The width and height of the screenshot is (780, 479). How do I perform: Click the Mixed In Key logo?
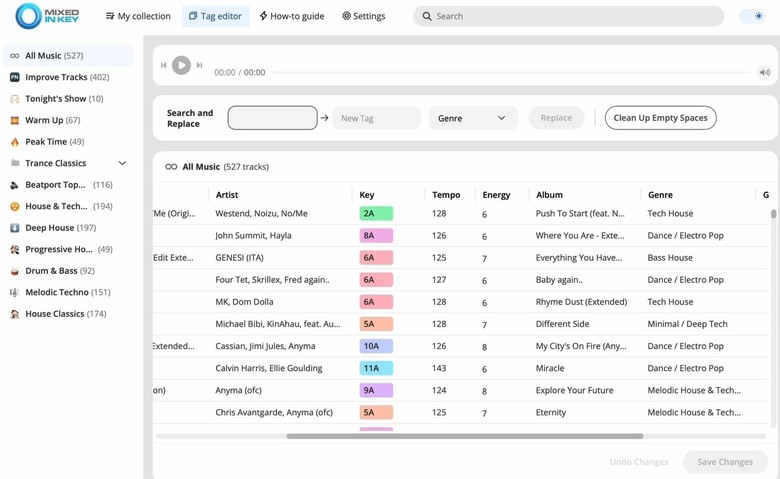pyautogui.click(x=47, y=16)
